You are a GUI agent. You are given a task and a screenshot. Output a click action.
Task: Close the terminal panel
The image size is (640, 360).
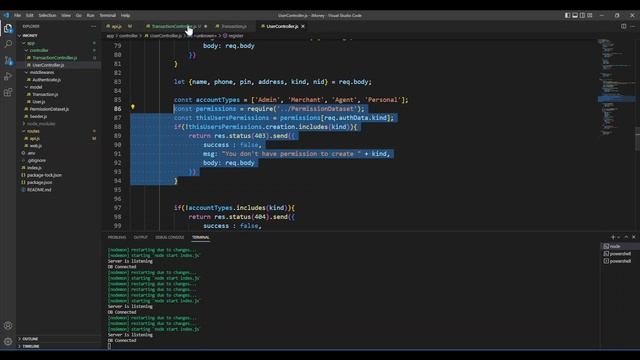[633, 237]
